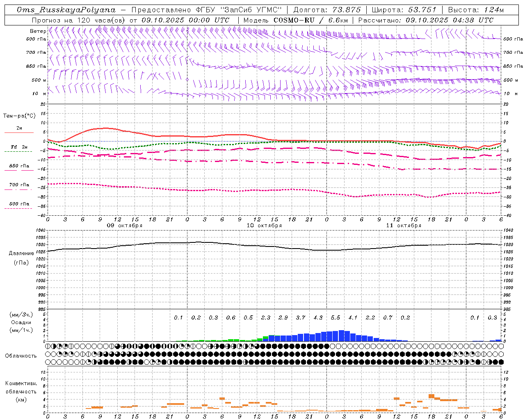Click the station name Oms_RusskayaPolyana
This screenshot has height=420, width=525.
coord(66,10)
